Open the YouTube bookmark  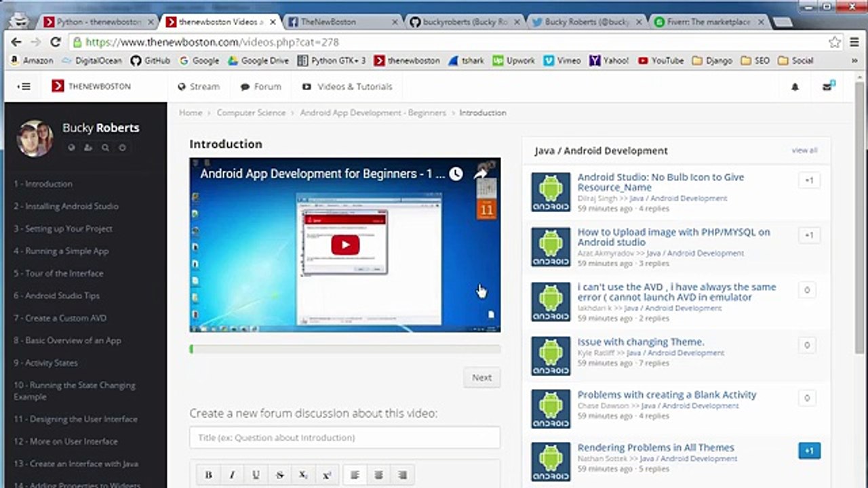(x=660, y=60)
